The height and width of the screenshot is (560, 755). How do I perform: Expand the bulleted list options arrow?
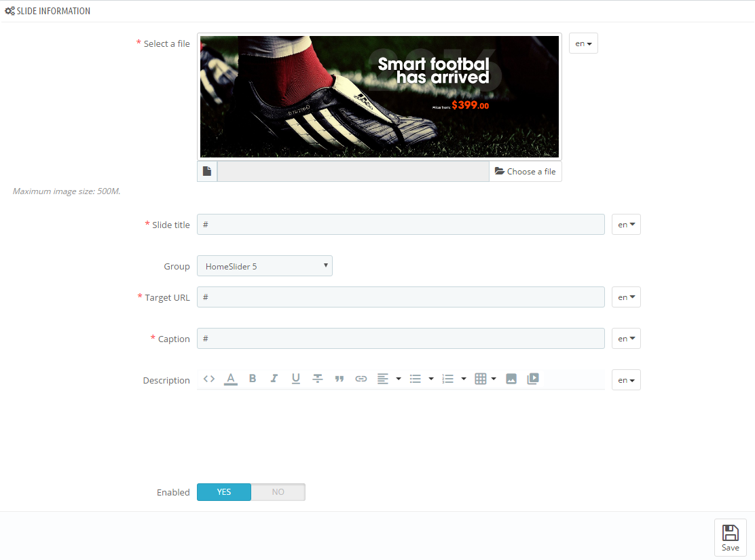click(431, 379)
